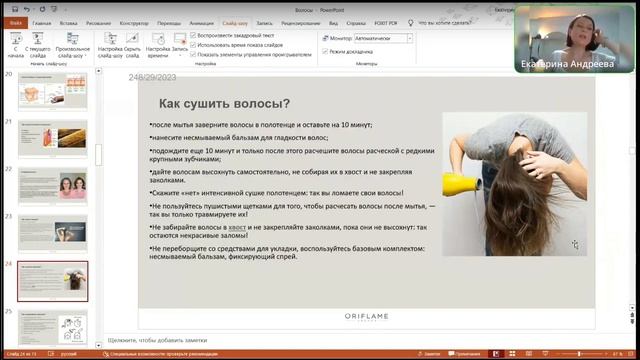This screenshot has width=640, height=360.
Task: Switch to the Рецензирование ribbon tab
Action: [301, 23]
